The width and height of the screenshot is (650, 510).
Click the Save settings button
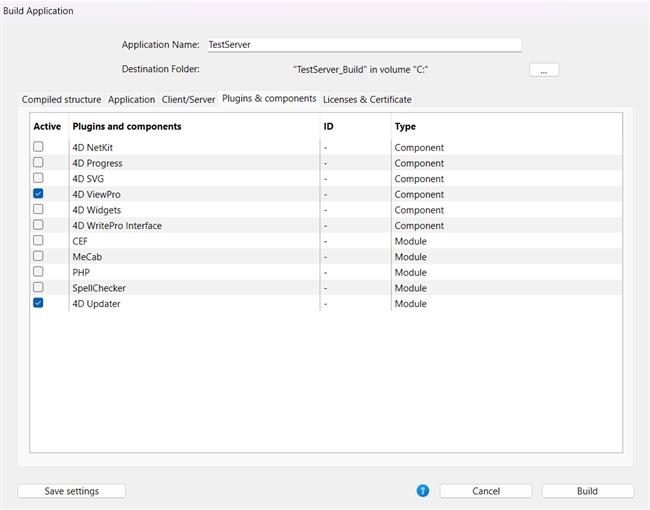(x=72, y=491)
